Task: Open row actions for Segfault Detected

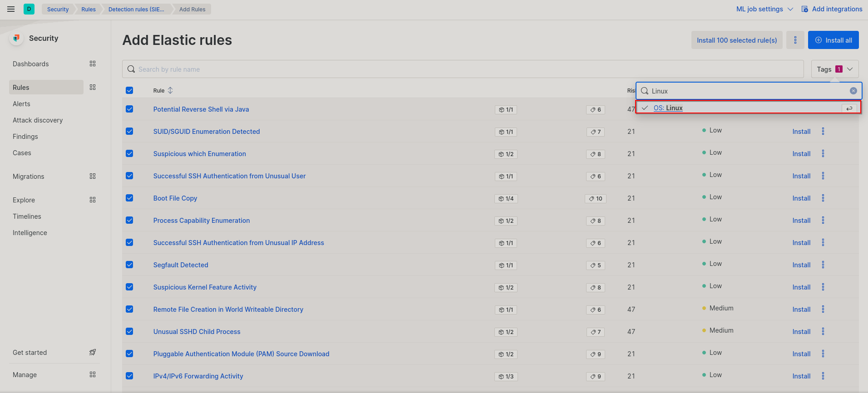Action: (823, 265)
